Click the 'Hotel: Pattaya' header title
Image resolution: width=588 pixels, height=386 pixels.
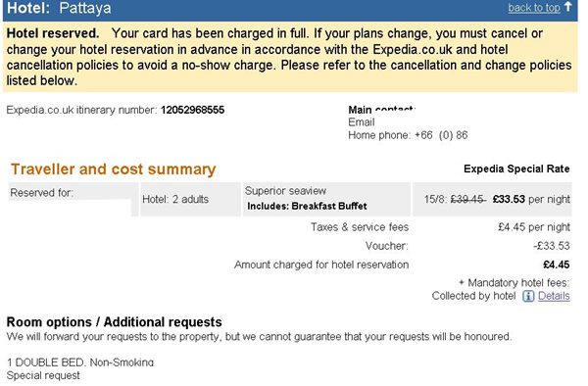click(x=59, y=8)
